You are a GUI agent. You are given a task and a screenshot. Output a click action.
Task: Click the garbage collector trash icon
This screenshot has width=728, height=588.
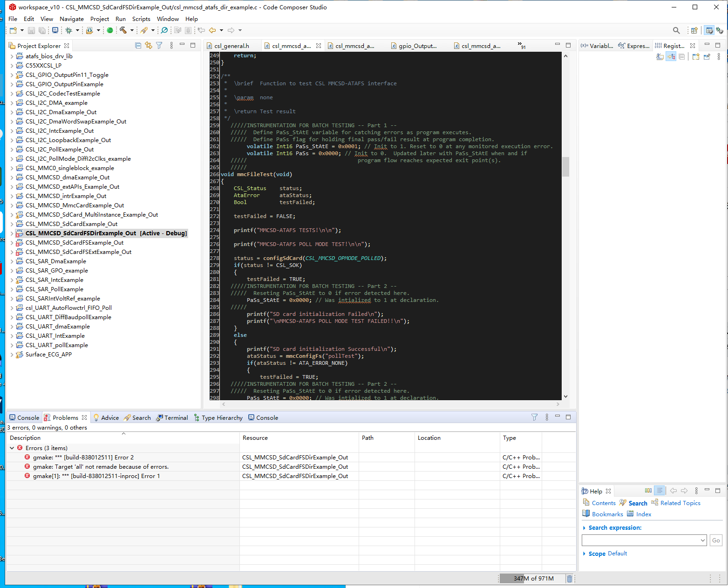(569, 579)
